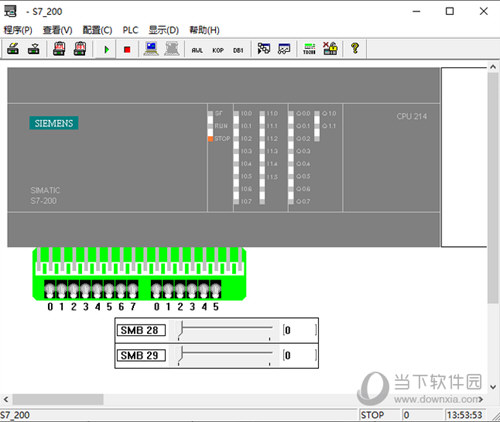Open the TD200 display icon
The width and height of the screenshot is (500, 422).
309,49
